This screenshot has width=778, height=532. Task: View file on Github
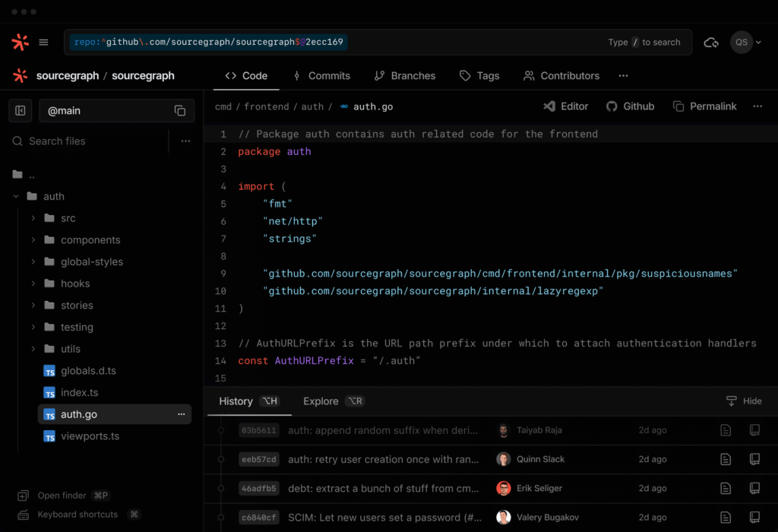pos(630,106)
